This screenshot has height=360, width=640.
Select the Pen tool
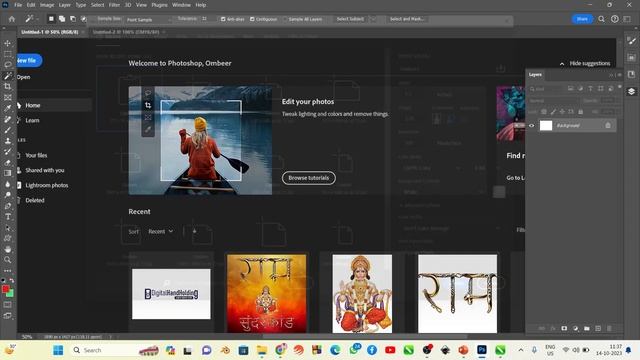coord(7,206)
